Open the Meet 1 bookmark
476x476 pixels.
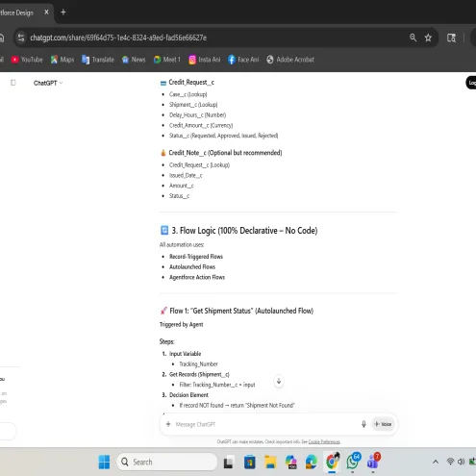point(167,60)
